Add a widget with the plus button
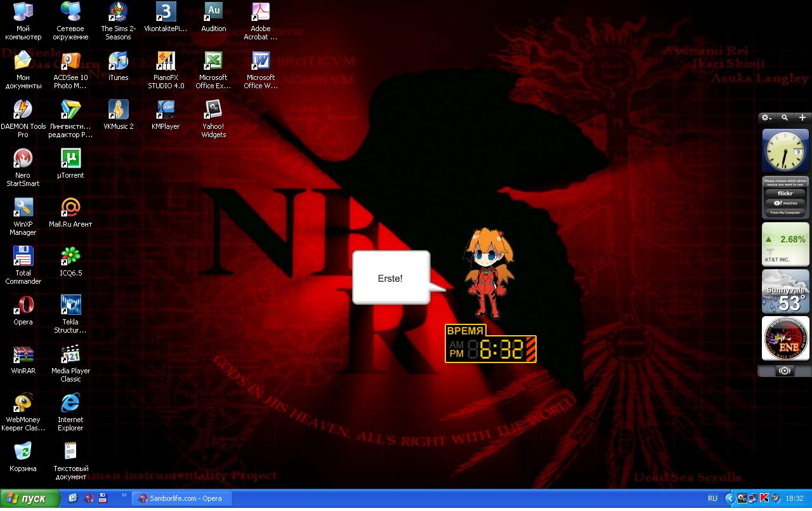812x511 pixels. (802, 117)
